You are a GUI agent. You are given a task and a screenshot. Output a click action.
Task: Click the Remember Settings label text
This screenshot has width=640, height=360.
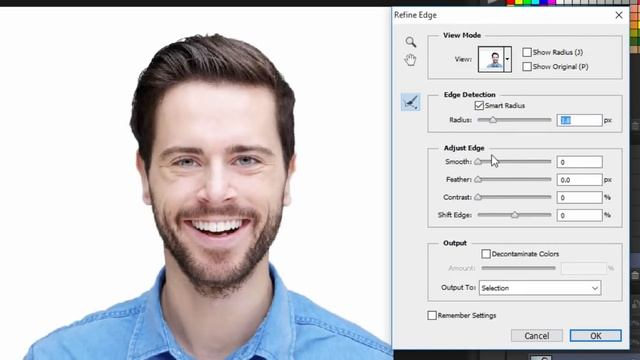coord(467,316)
